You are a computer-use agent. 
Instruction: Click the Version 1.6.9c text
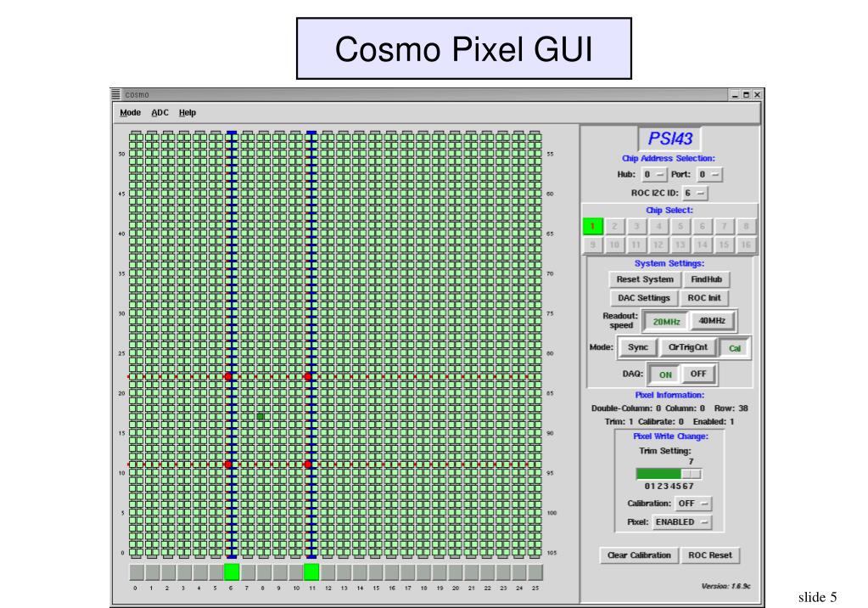(725, 587)
